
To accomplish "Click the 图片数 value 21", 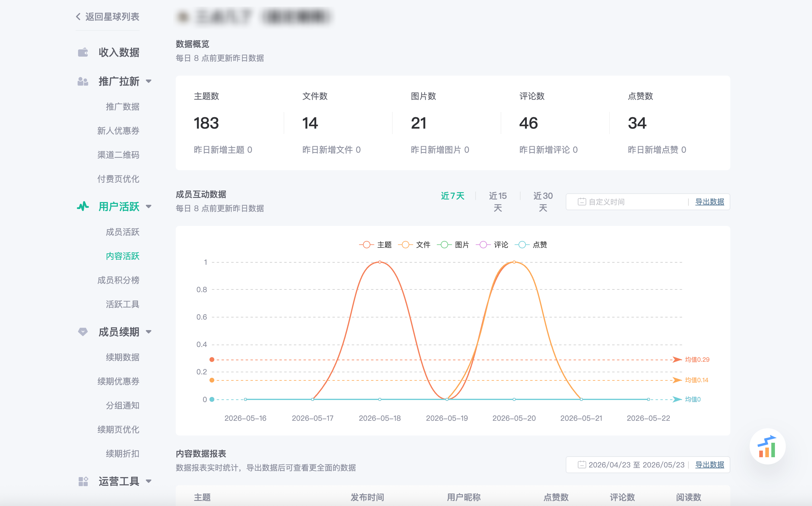I will [419, 123].
